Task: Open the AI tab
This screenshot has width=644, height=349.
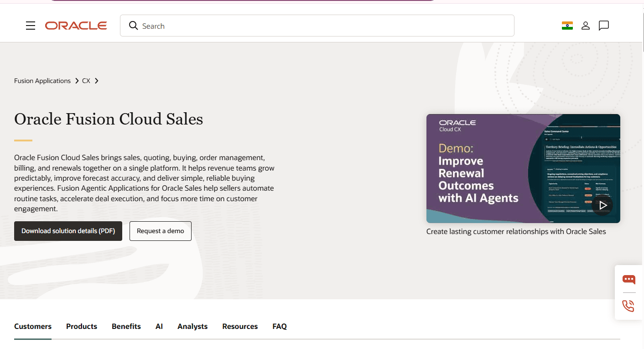Action: coord(159,326)
